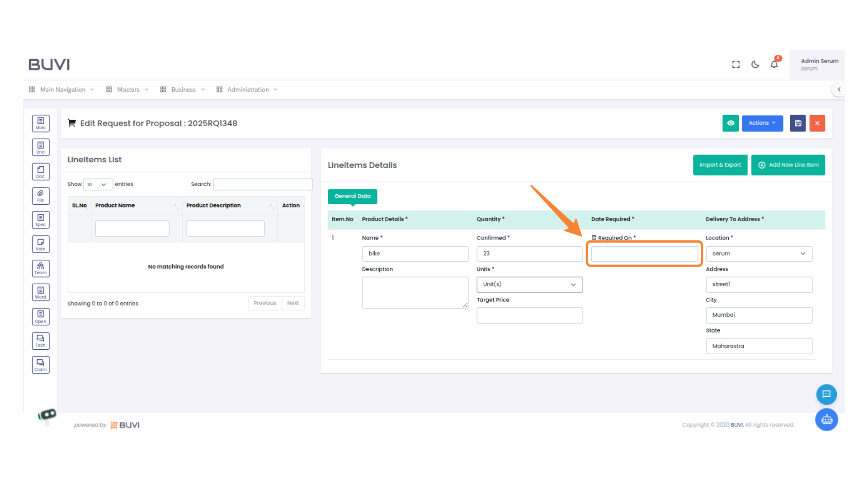The width and height of the screenshot is (868, 488).
Task: Select the General Data tab
Action: pyautogui.click(x=352, y=196)
